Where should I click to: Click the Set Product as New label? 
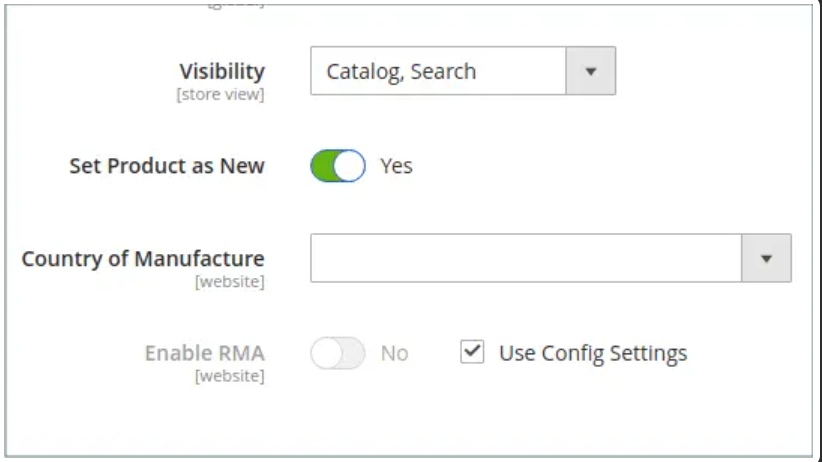167,166
